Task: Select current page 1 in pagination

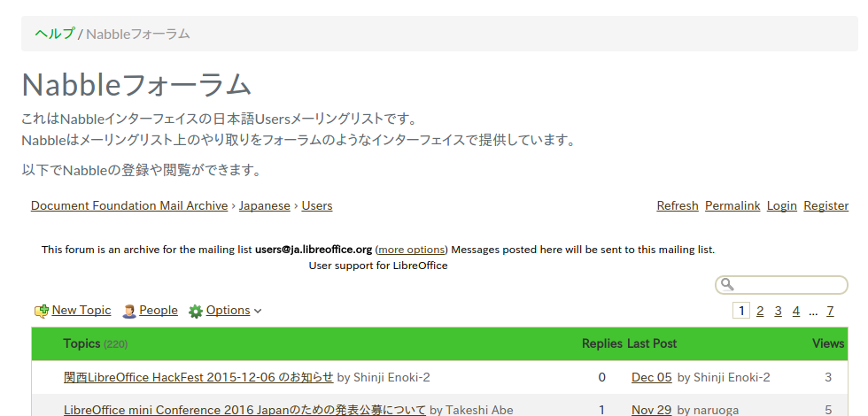Action: pos(741,311)
